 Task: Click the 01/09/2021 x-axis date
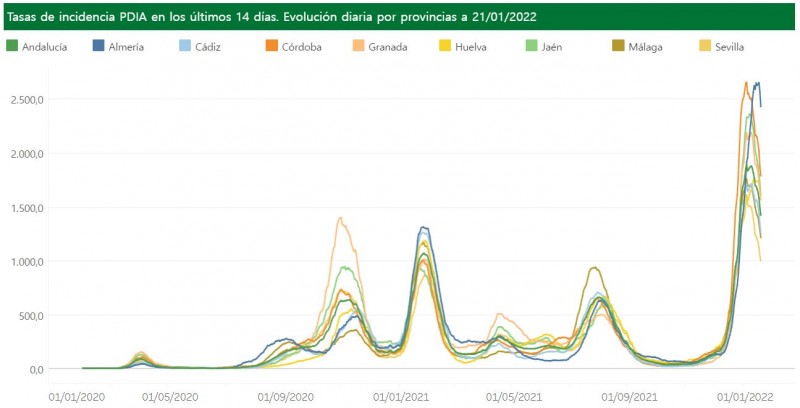tap(629, 397)
